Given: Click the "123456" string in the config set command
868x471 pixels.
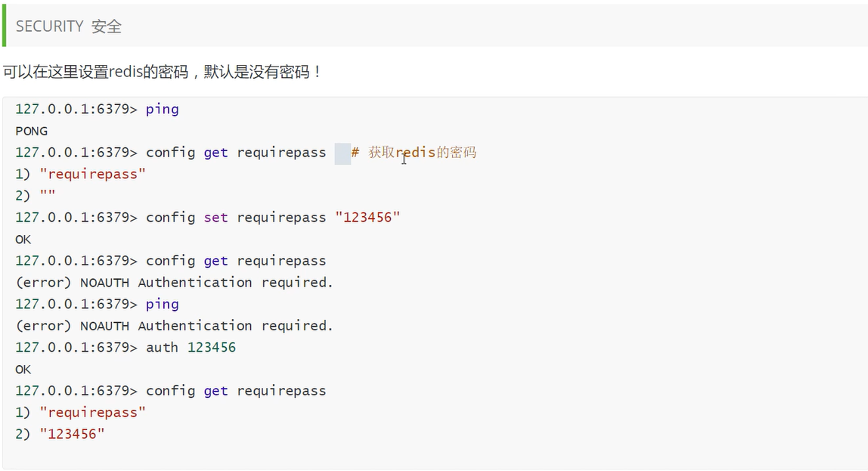Looking at the screenshot, I should 367,218.
